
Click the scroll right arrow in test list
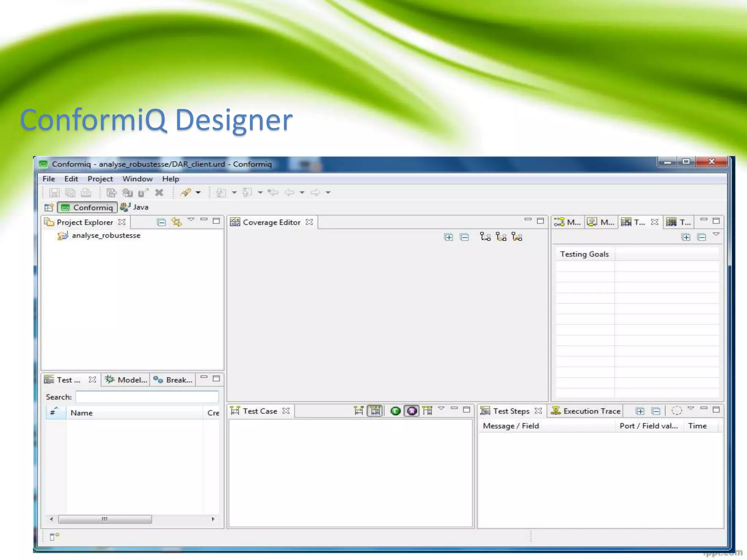[x=213, y=519]
